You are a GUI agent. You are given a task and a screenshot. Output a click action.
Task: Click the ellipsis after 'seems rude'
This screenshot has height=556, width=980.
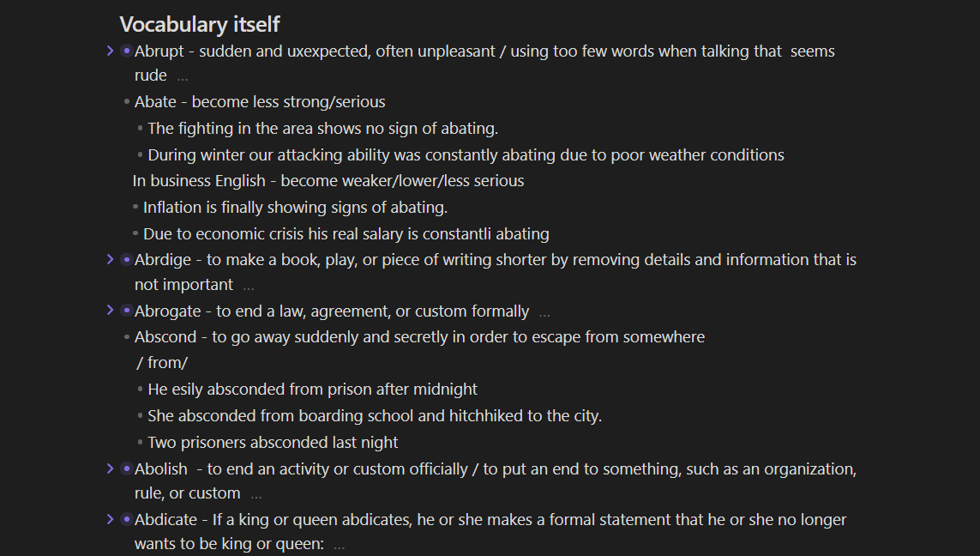pyautogui.click(x=182, y=77)
